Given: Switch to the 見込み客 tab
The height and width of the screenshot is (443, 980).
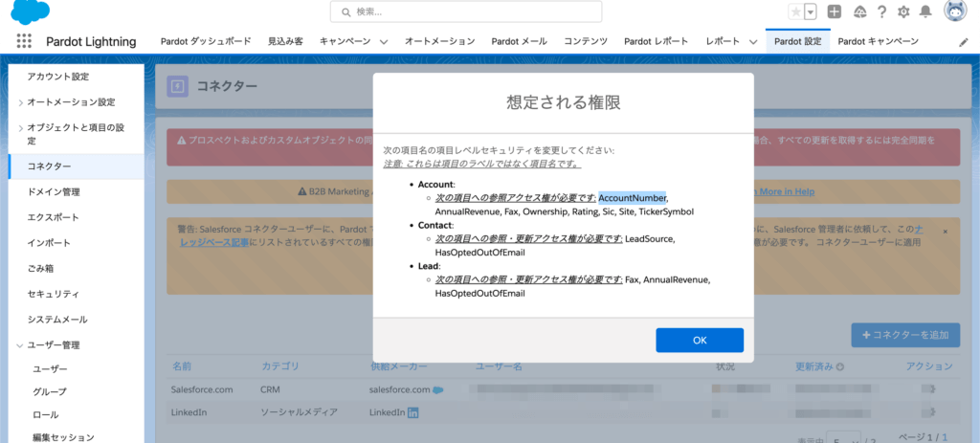Looking at the screenshot, I should (x=285, y=41).
